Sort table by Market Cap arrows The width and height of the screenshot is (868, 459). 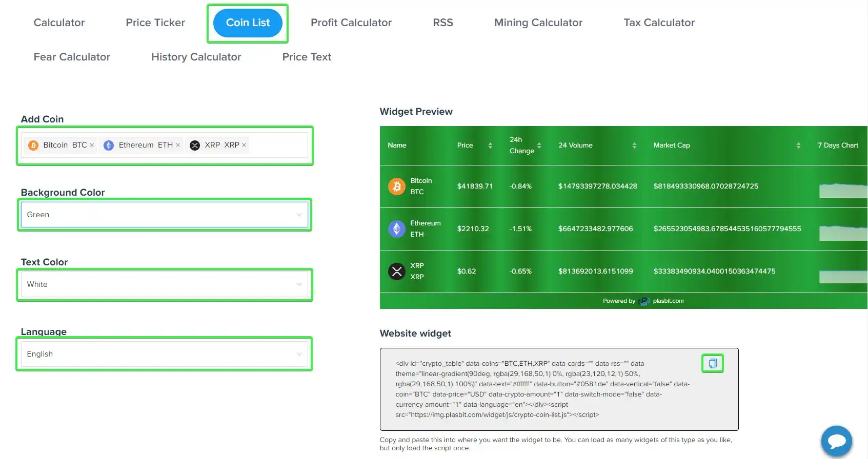click(798, 145)
